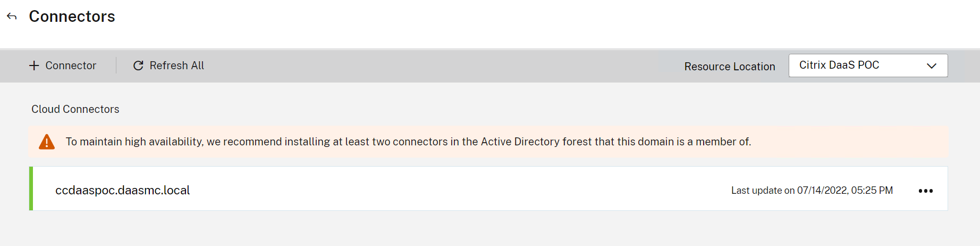
Task: Click the Last update timestamp text
Action: [812, 191]
